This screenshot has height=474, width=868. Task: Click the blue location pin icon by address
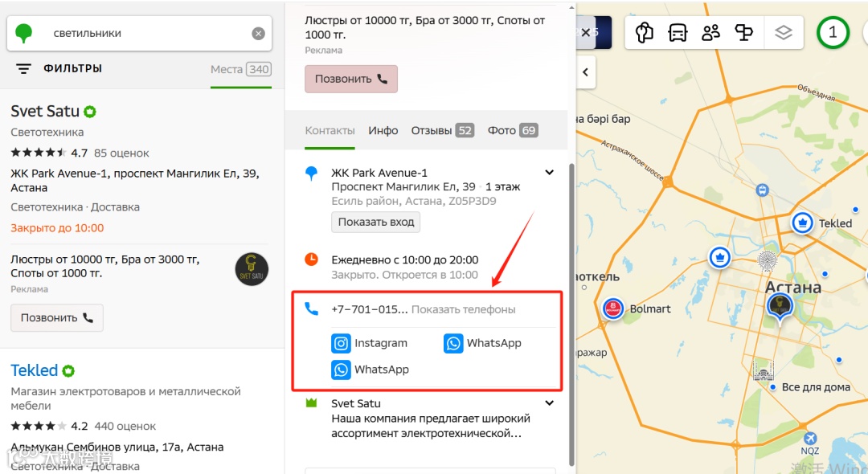point(312,173)
